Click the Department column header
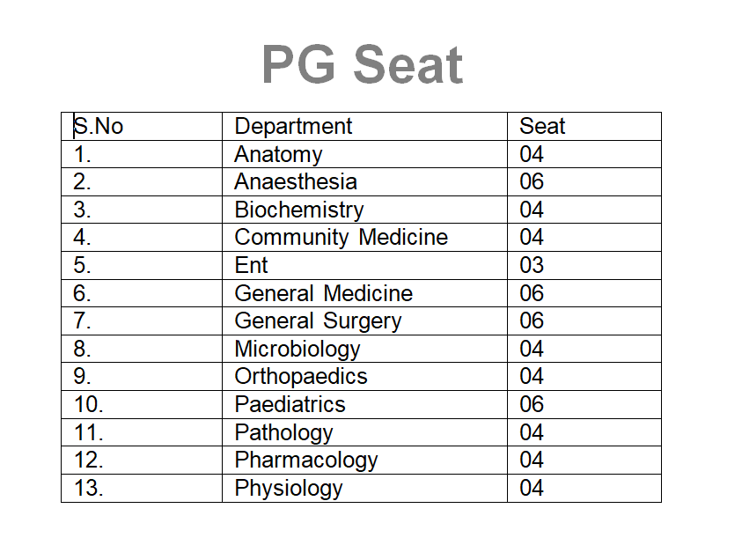The image size is (742, 560). (x=293, y=127)
